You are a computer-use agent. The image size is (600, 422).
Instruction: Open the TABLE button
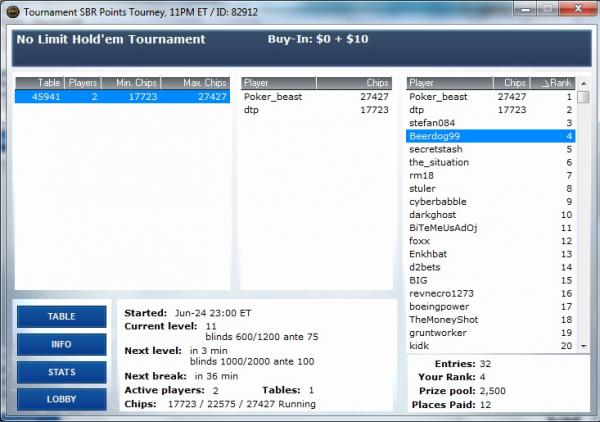click(x=61, y=317)
